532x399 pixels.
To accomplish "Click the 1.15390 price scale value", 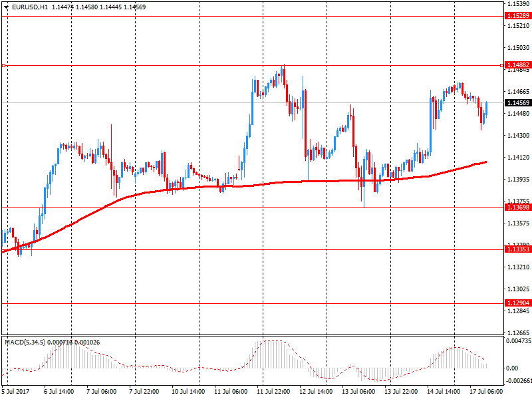I will (x=519, y=4).
